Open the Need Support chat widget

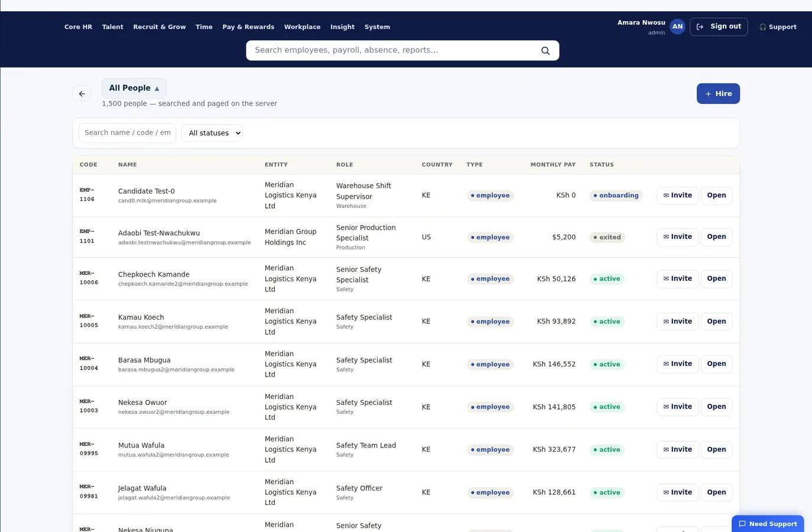(x=768, y=524)
